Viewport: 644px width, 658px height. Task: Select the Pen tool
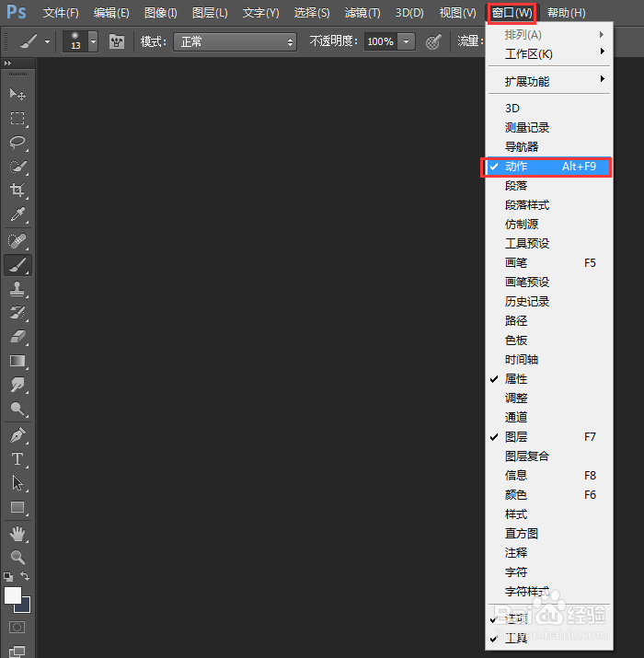17,435
